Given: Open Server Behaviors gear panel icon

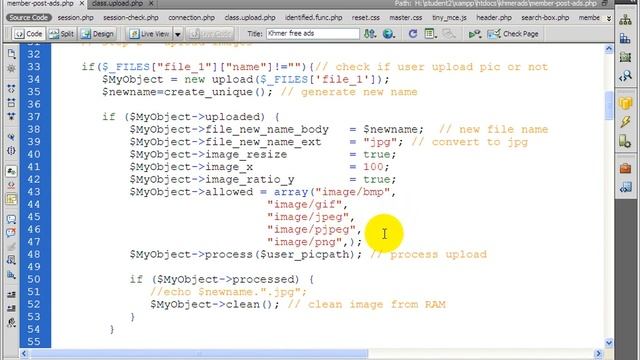Looking at the screenshot, I should tap(625, 142).
